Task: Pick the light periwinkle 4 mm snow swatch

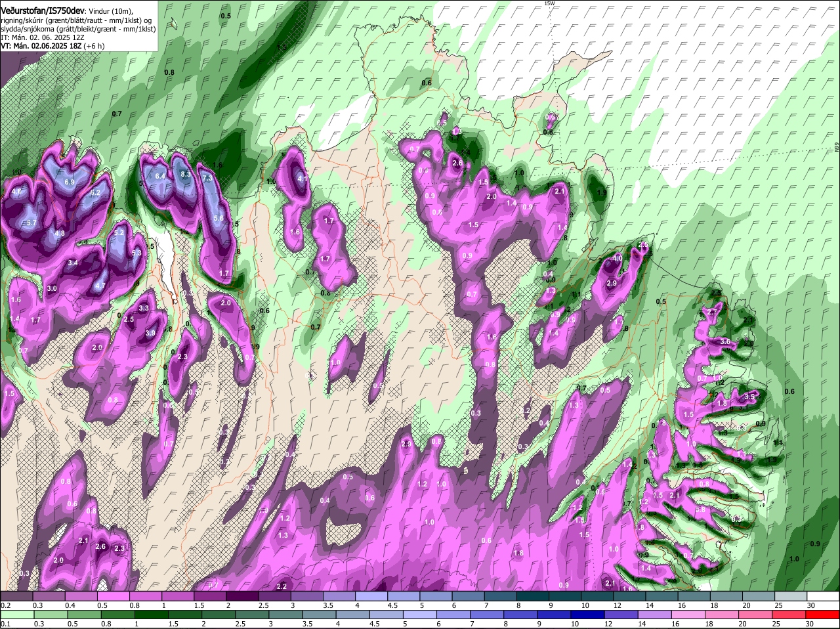Action: [x=373, y=596]
